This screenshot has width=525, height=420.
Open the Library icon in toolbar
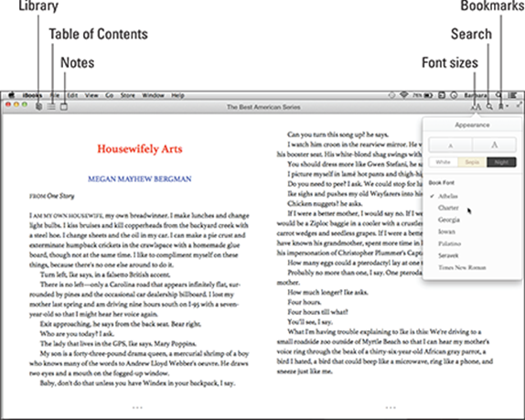pos(39,106)
